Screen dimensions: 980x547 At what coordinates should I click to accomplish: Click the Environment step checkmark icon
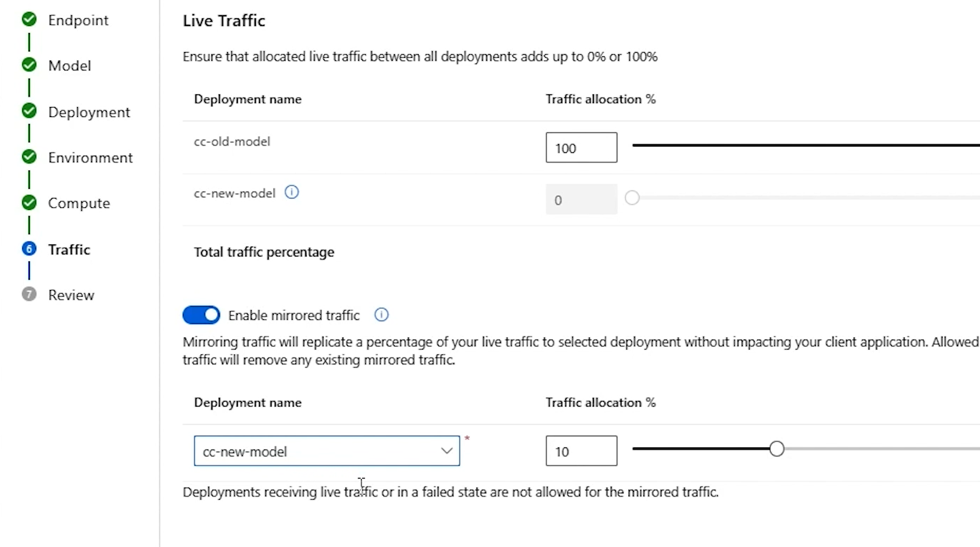[29, 157]
